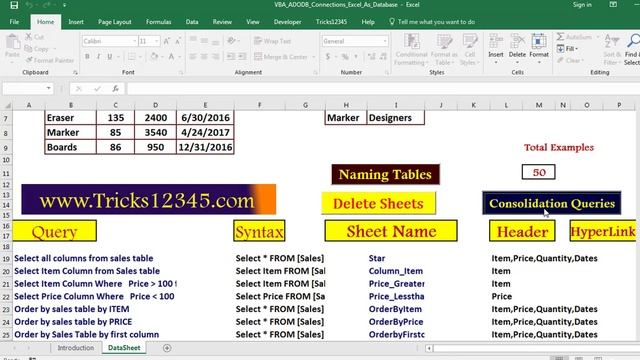Click Tell me what you want to do
640x360 pixels.
pos(432,22)
